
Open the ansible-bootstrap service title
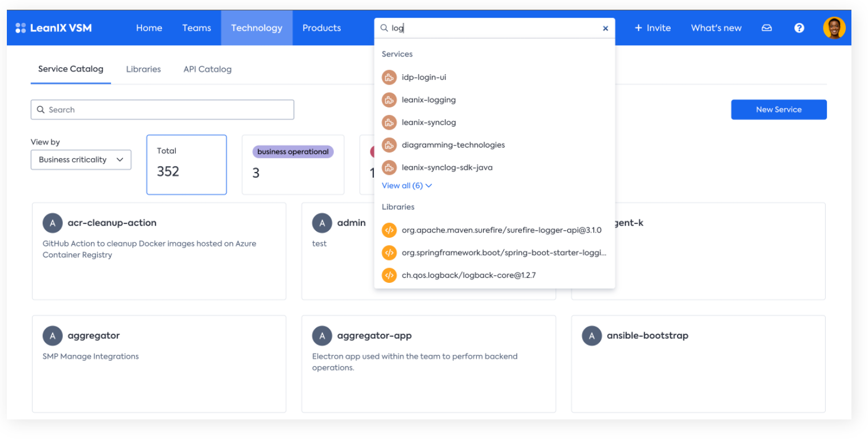point(647,335)
